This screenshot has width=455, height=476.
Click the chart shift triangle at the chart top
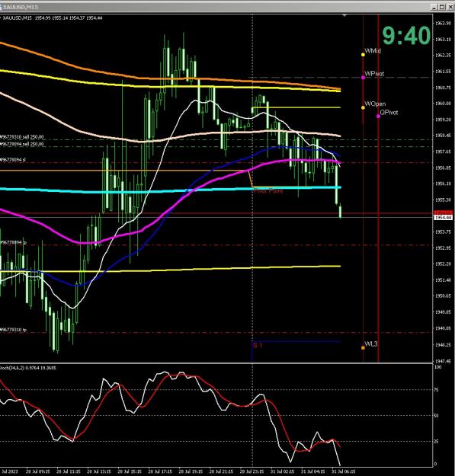[x=344, y=15]
